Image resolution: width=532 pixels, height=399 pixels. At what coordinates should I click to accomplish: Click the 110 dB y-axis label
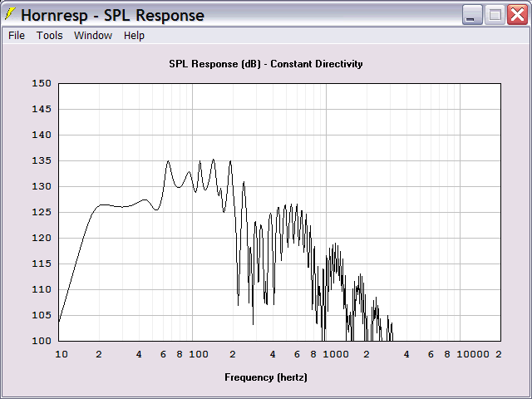pyautogui.click(x=42, y=289)
